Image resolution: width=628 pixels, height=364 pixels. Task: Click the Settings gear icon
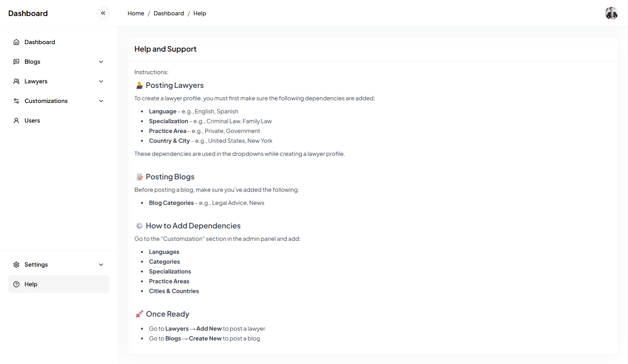16,265
